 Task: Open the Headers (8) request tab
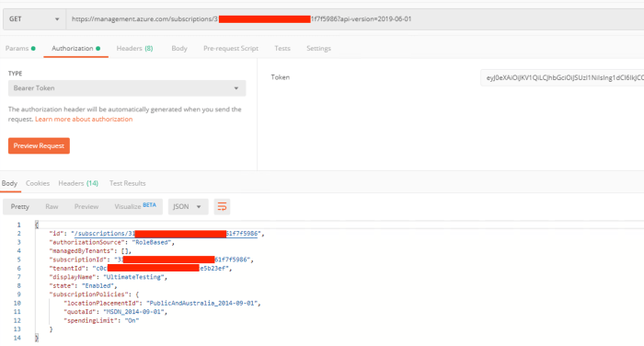point(134,49)
